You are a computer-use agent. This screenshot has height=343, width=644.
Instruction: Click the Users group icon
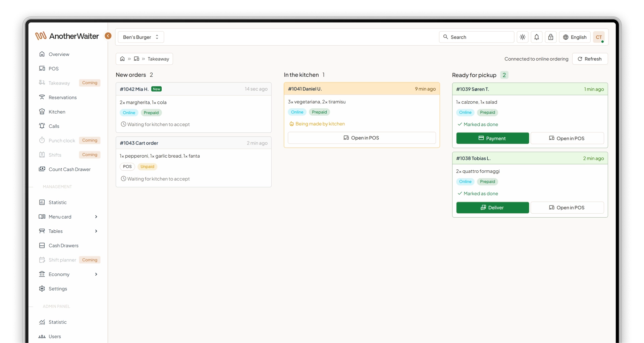point(42,337)
